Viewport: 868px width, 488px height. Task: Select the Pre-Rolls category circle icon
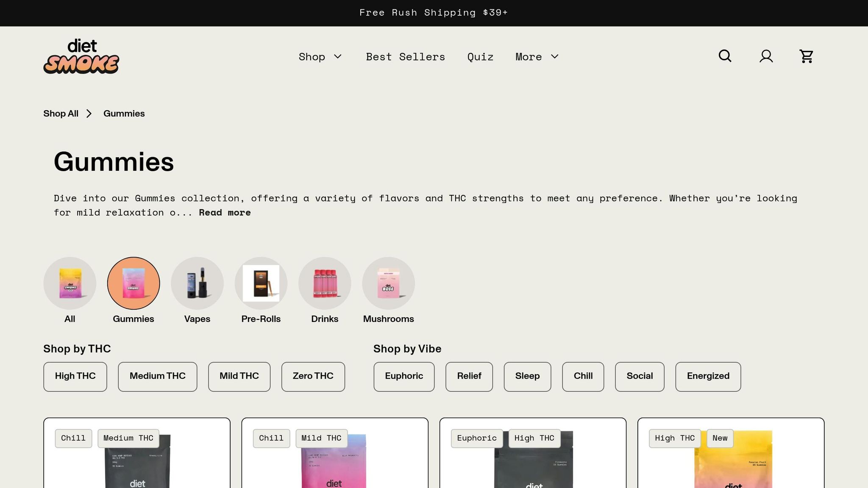(x=261, y=283)
